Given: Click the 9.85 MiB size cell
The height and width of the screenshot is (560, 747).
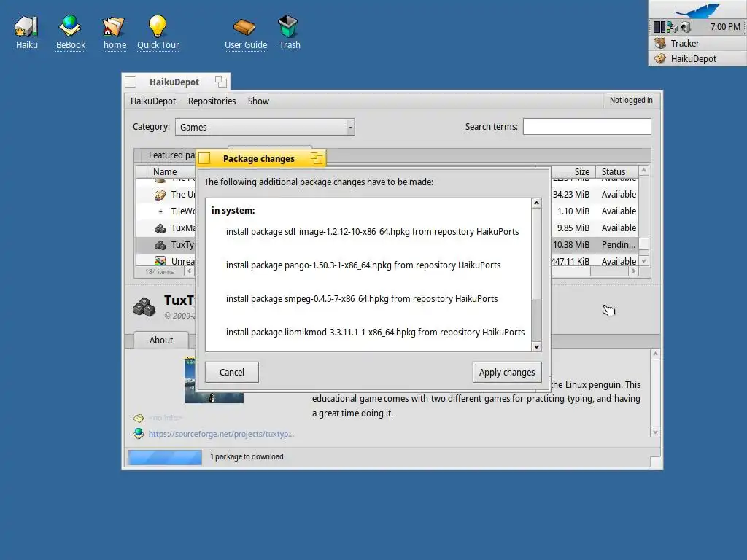Looking at the screenshot, I should [x=573, y=228].
